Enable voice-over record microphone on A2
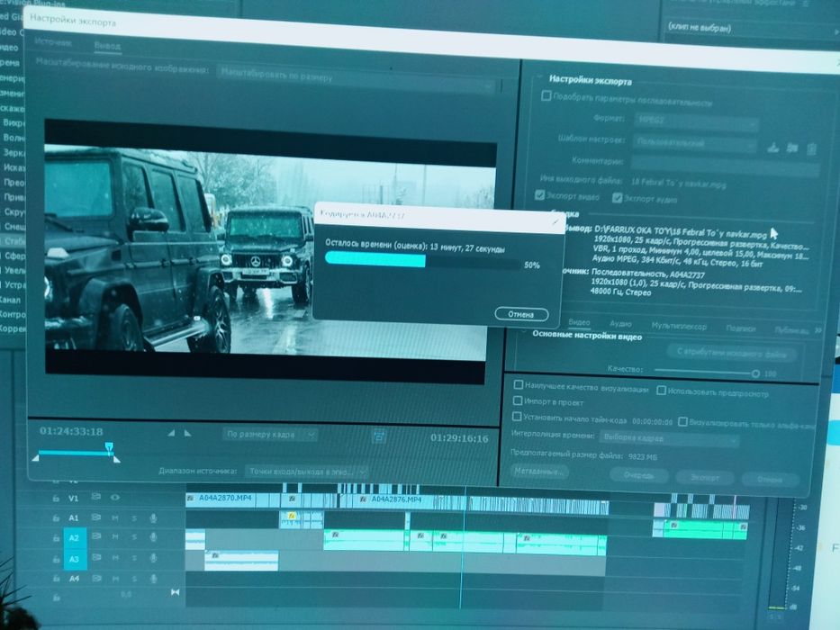 coord(153,537)
